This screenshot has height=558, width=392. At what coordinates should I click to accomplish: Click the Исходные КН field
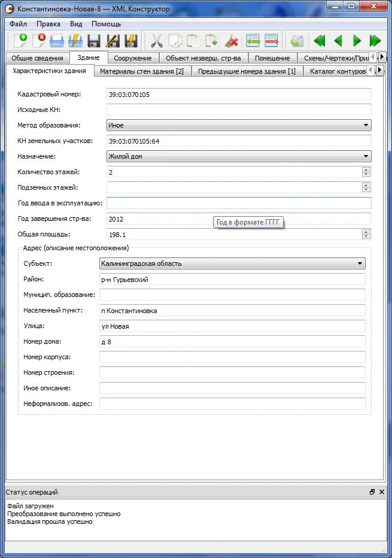click(x=239, y=110)
